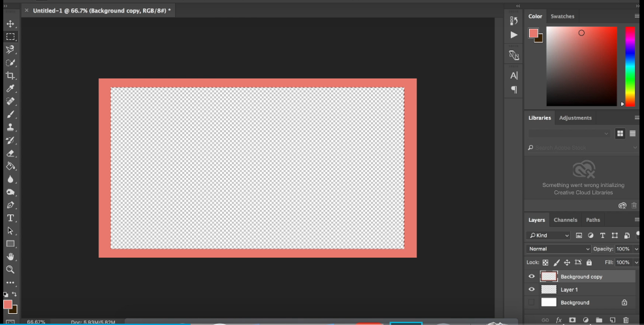This screenshot has height=325, width=644.
Task: Switch to the Paths tab
Action: pos(592,220)
